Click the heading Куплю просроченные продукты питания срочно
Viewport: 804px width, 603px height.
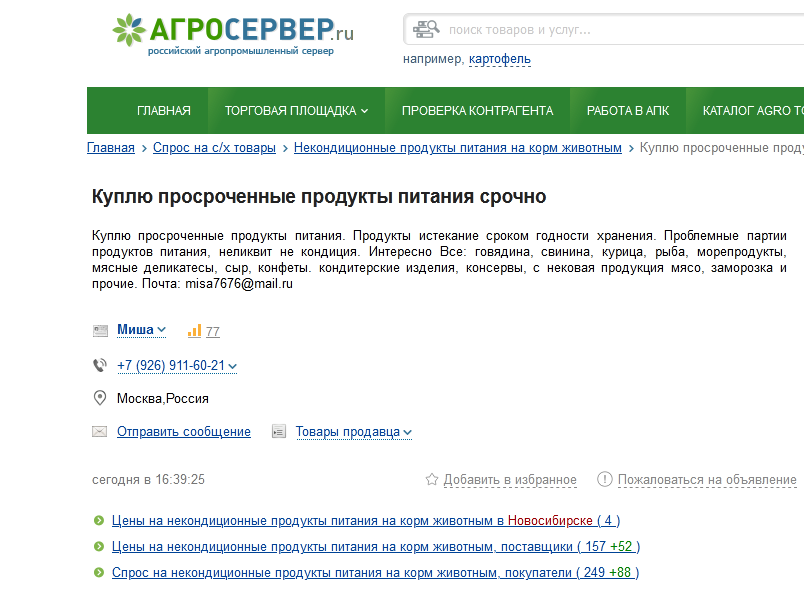click(319, 196)
